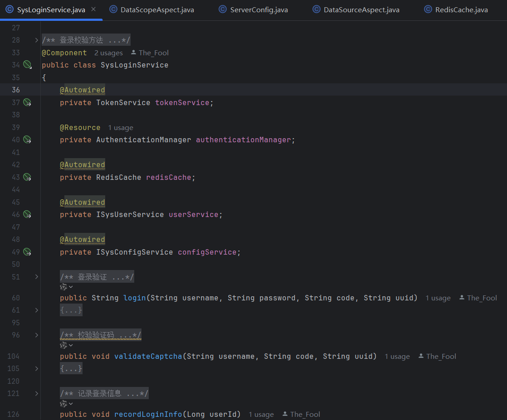
Task: Click the ISysConfigService type name
Action: 135,252
